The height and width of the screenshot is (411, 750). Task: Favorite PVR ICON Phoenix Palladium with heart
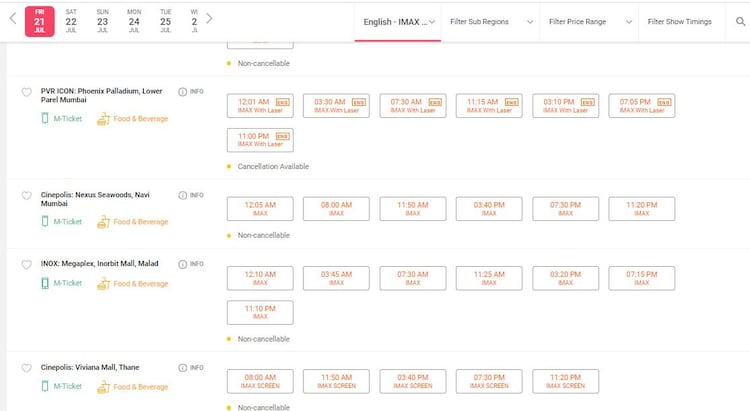(27, 92)
